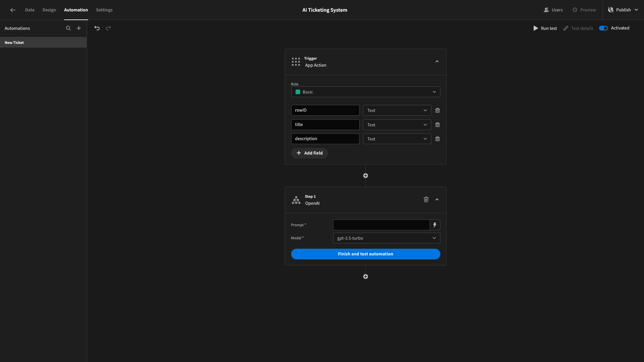
Task: Delete the description field with trash icon
Action: click(x=437, y=139)
